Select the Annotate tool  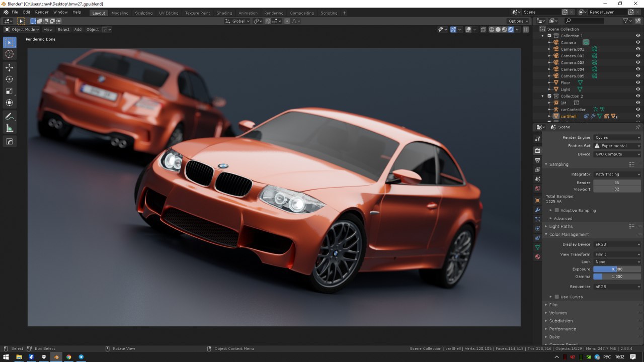coord(10,116)
